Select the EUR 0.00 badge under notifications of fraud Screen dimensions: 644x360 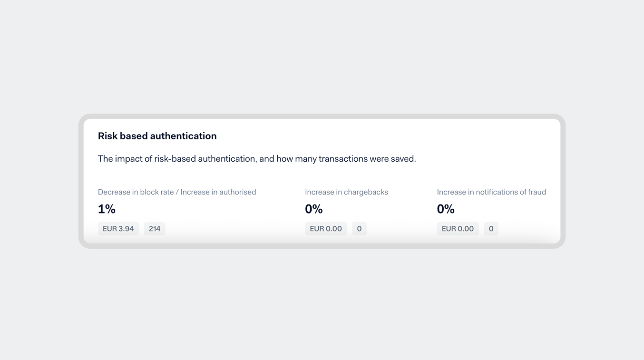(458, 228)
